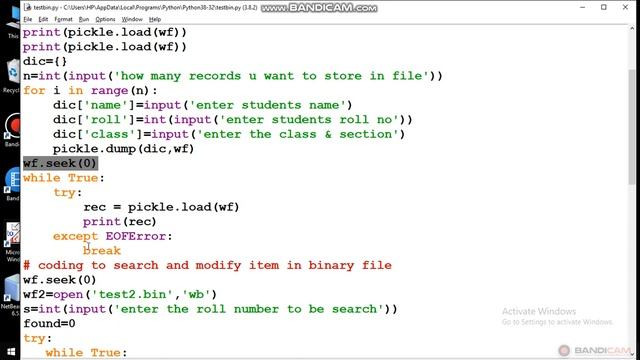Click the 'print(rec)' line
640x360 pixels.
[120, 222]
